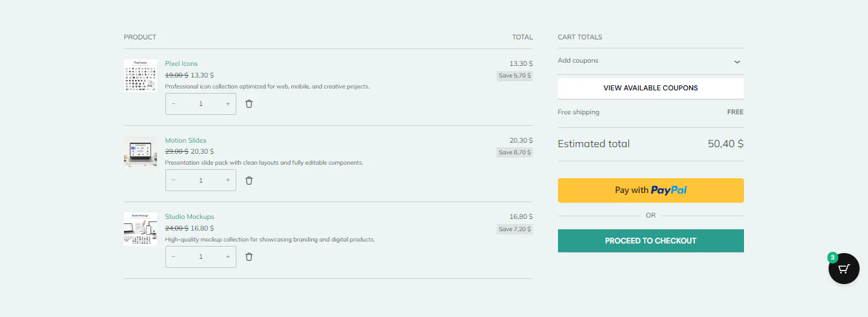868x317 pixels.
Task: Click the cart badge showing 3 items
Action: 832,258
